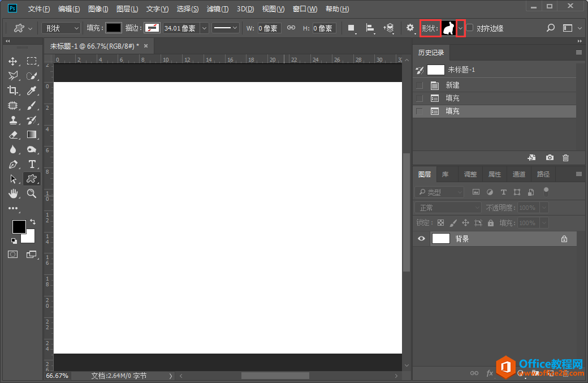Image resolution: width=588 pixels, height=383 pixels.
Task: Select the Zoom tool
Action: tap(32, 193)
